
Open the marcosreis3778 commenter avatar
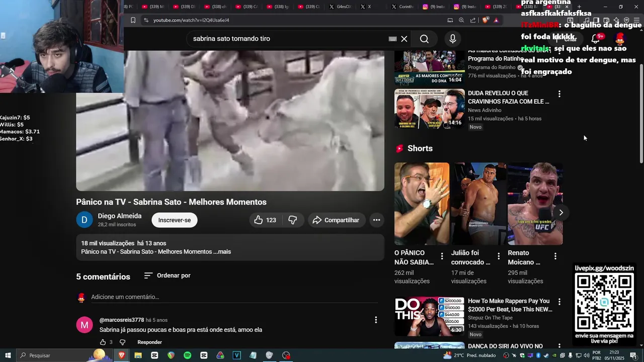[85, 325]
